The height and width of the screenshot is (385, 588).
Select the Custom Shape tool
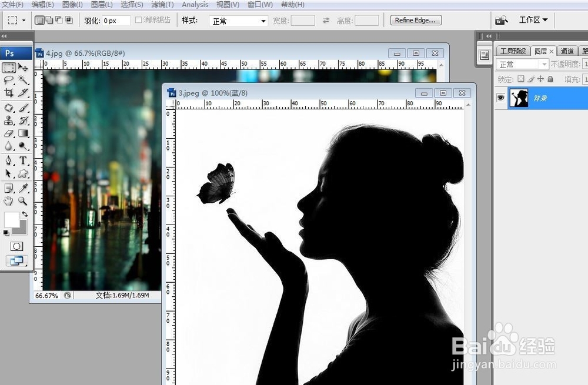[x=24, y=173]
